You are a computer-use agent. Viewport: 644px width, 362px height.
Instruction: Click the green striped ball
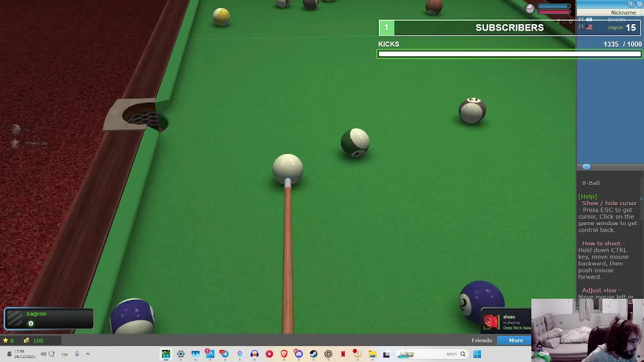tap(355, 143)
